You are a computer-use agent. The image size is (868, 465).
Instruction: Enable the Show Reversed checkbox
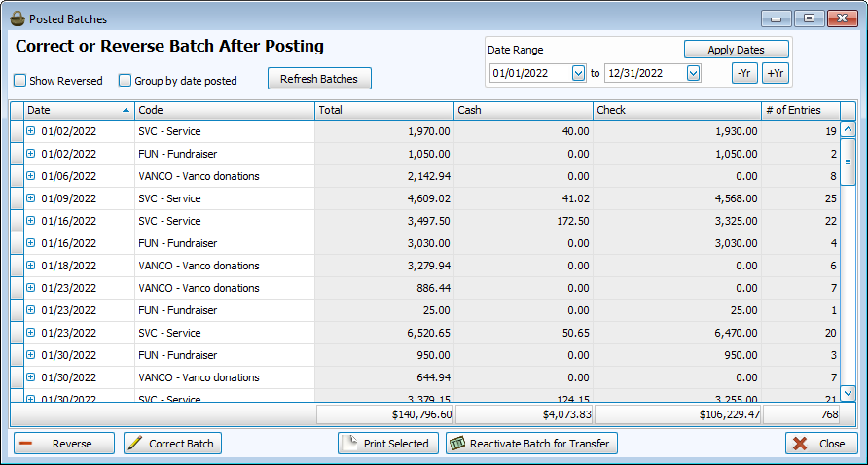pos(20,81)
